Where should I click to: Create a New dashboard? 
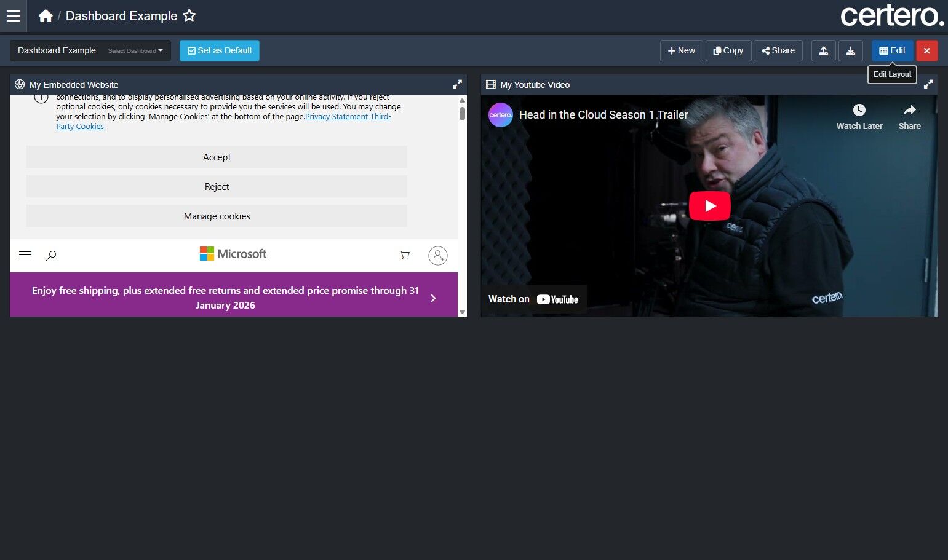(682, 51)
